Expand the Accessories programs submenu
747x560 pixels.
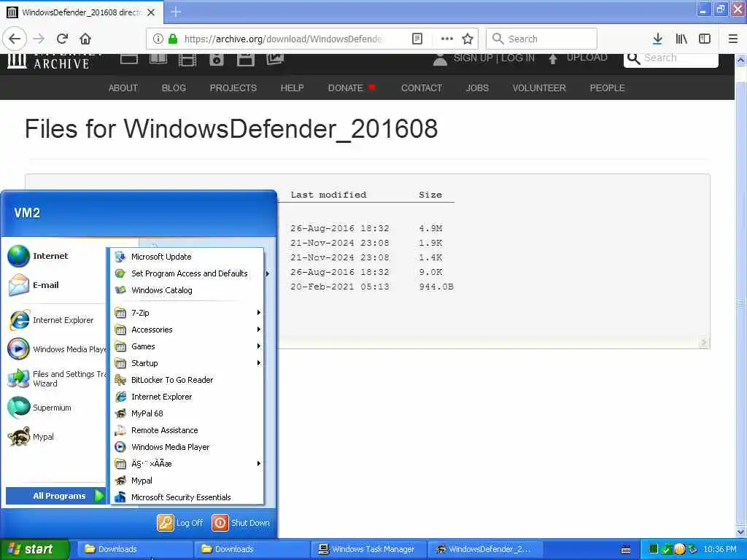(x=187, y=330)
